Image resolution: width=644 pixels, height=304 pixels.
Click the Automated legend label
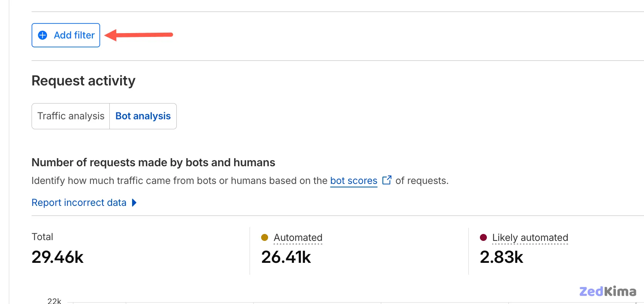298,238
